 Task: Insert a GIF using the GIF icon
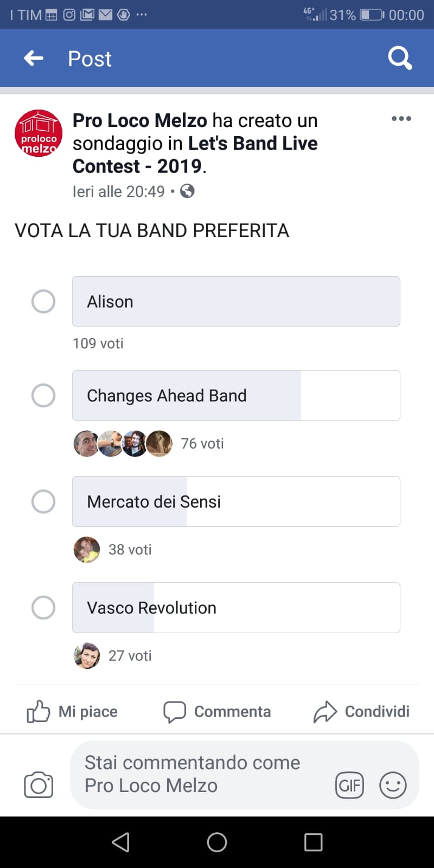350,786
